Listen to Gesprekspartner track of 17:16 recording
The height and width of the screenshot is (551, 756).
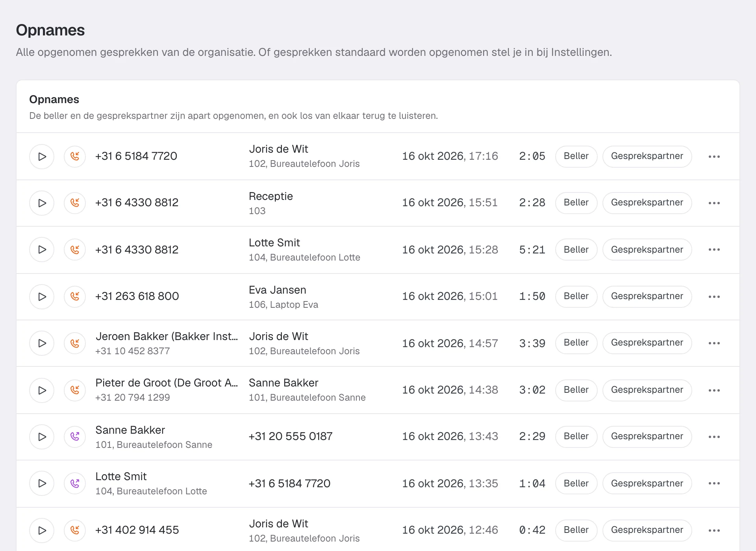click(647, 156)
